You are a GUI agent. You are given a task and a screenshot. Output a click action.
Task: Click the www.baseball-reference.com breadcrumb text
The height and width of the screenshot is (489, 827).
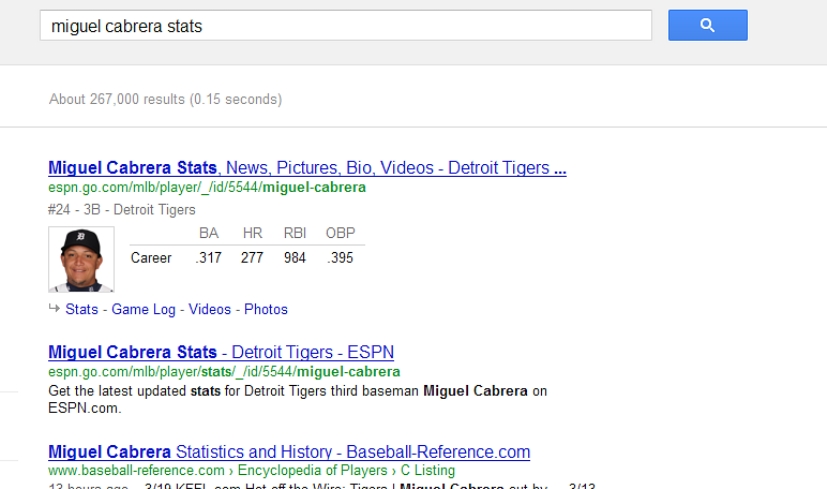point(136,470)
